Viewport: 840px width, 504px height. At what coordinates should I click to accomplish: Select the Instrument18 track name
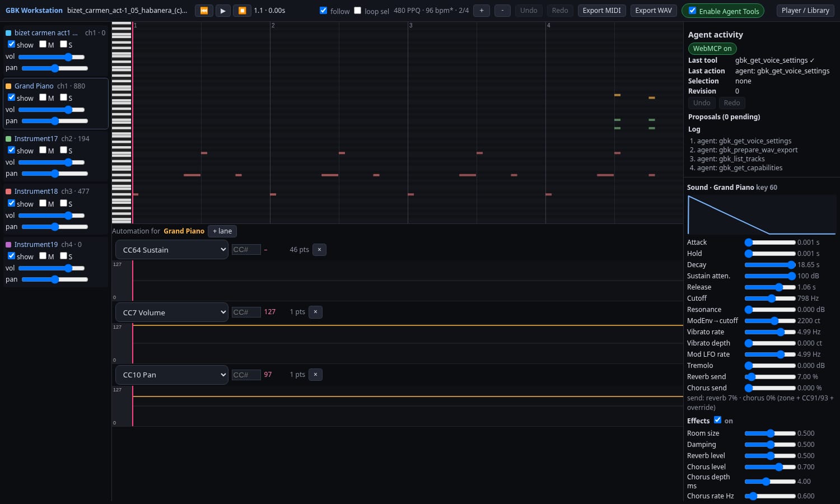click(x=36, y=192)
